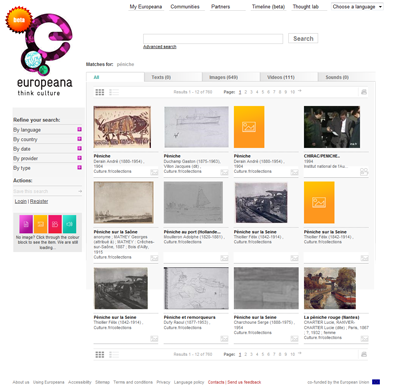Go to page 2 in top pager
Screen dimensions: 400x392
(x=246, y=92)
